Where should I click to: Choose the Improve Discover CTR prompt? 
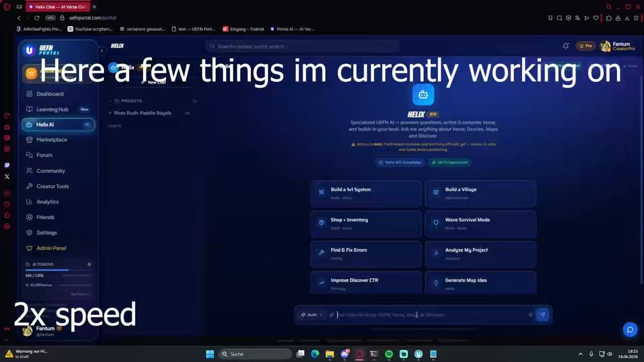pos(366,283)
